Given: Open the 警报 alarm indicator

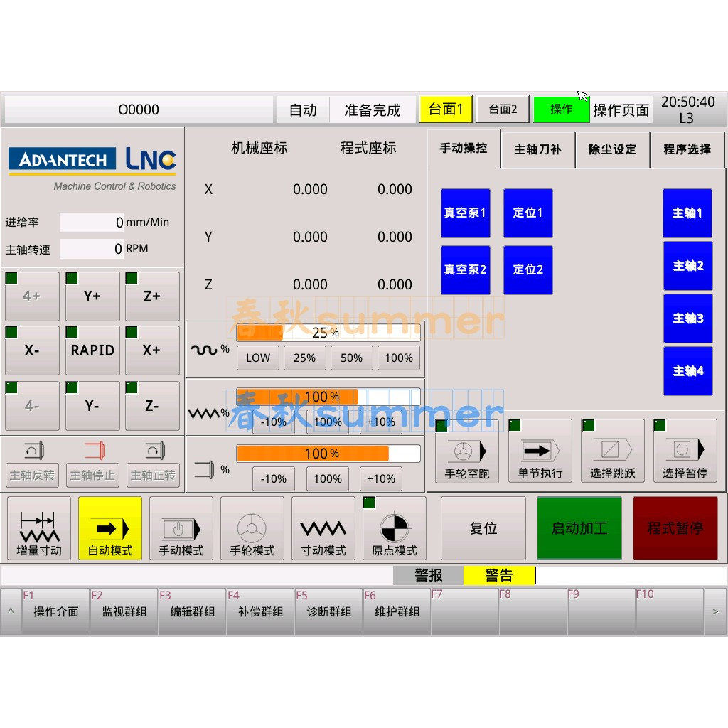Looking at the screenshot, I should tap(428, 576).
